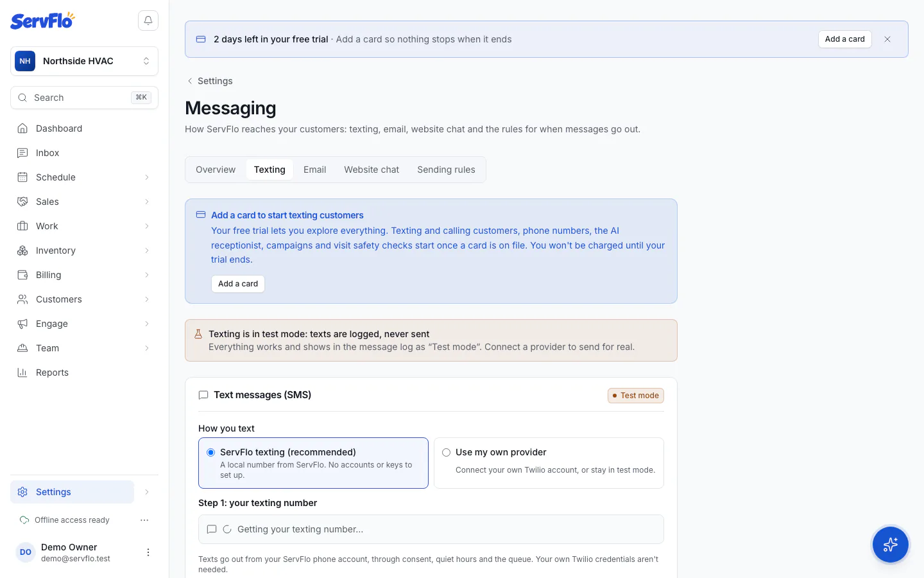The image size is (924, 578).
Task: Select Use my own provider option
Action: (549, 463)
